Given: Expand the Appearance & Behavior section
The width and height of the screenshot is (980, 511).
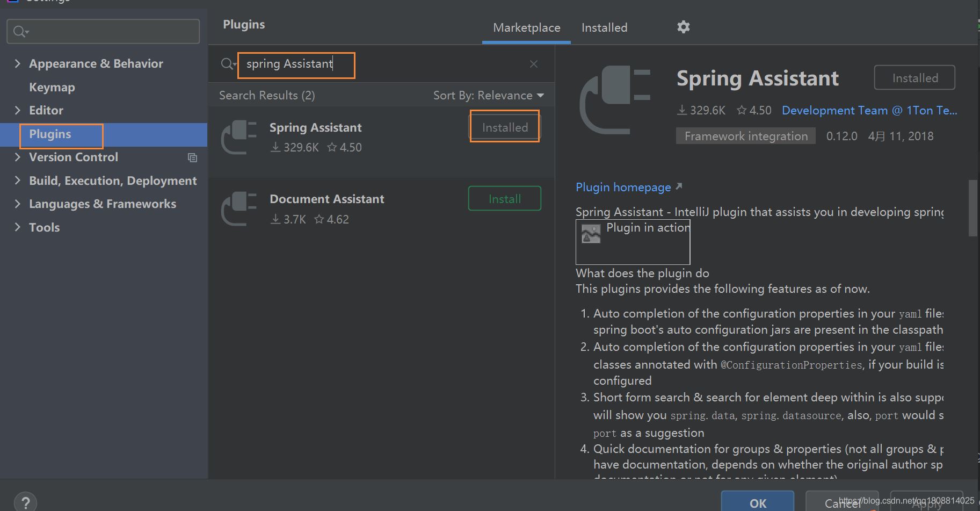Looking at the screenshot, I should (x=18, y=63).
